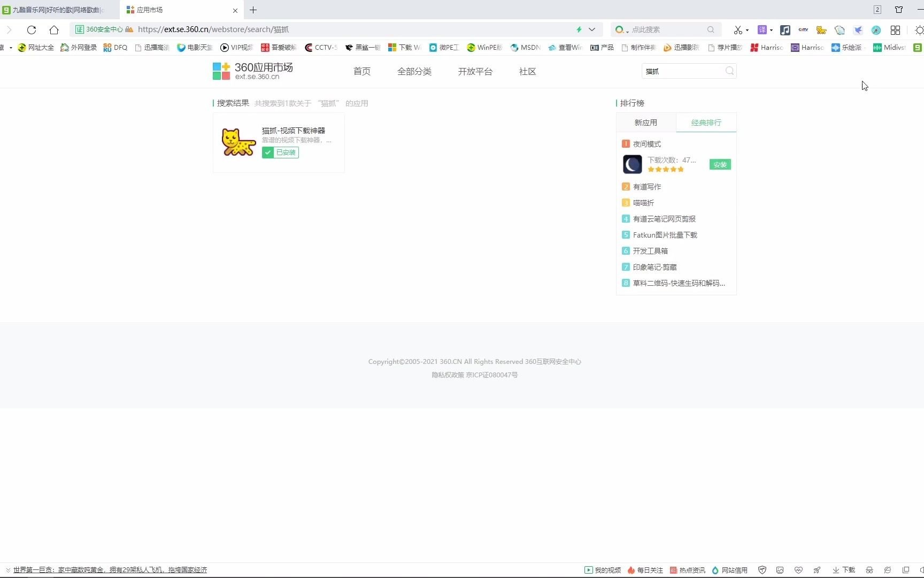The height and width of the screenshot is (578, 924).
Task: Open 开发工具箱 in the ranking list
Action: point(650,251)
